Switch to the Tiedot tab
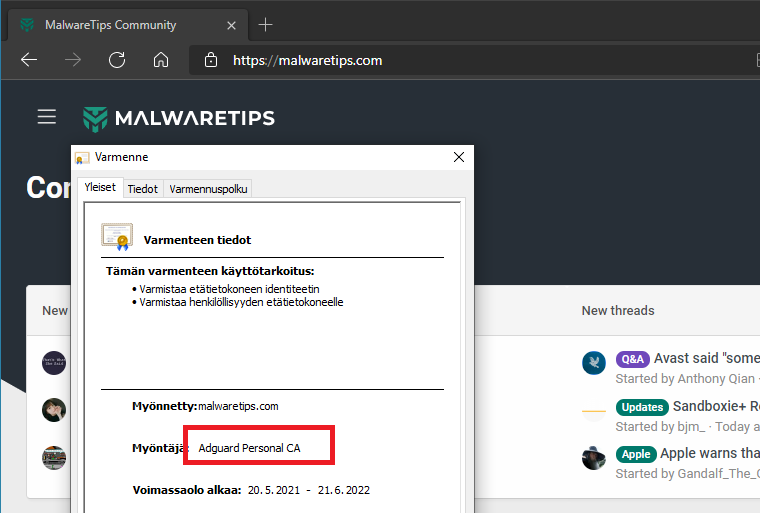This screenshot has width=760, height=513. pyautogui.click(x=142, y=189)
